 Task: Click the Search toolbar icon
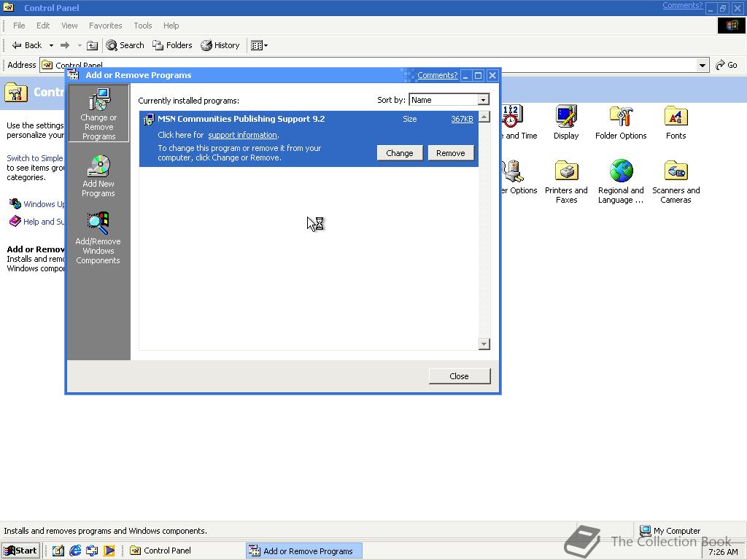(x=125, y=44)
